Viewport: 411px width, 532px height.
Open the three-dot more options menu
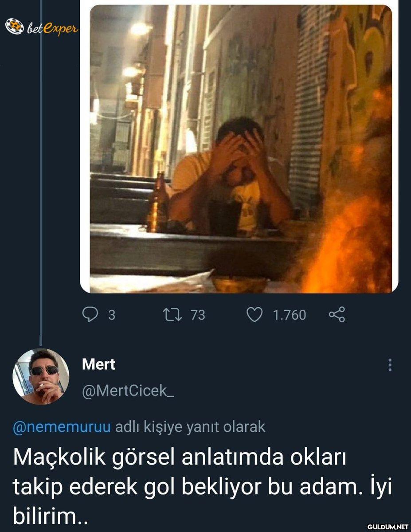pos(390,365)
